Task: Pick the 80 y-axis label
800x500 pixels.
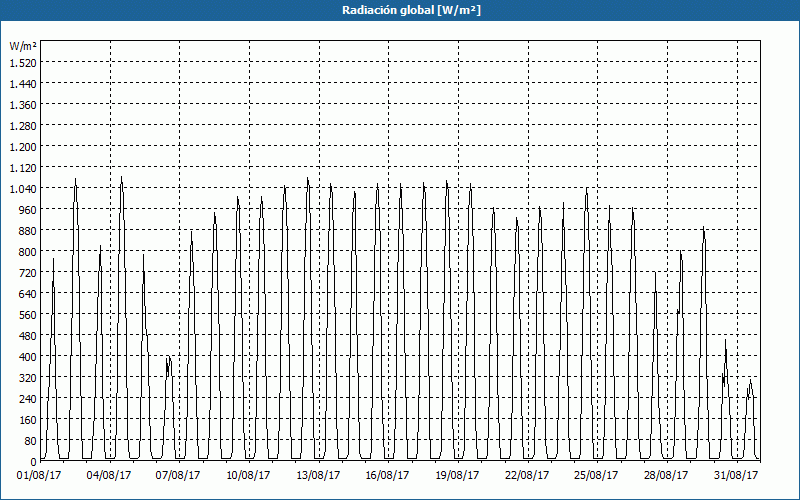Action: 30,441
